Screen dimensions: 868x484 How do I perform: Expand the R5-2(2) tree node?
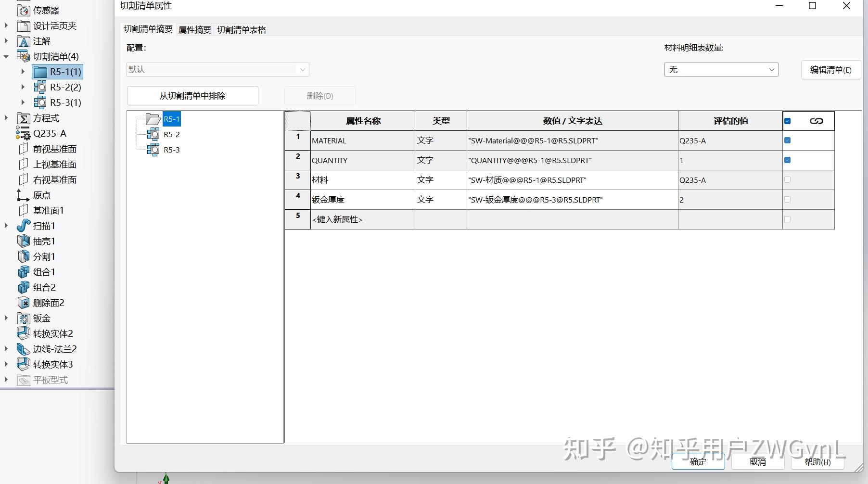[x=23, y=87]
